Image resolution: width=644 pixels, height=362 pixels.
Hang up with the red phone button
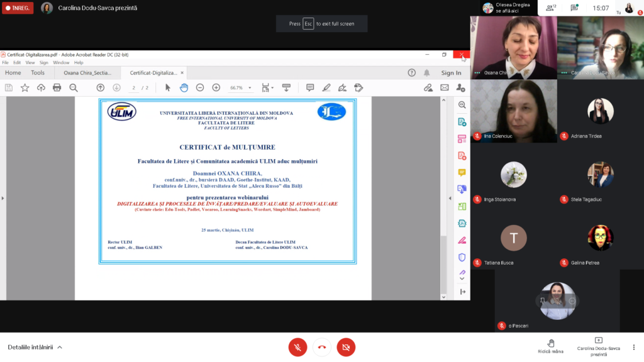pos(322,347)
